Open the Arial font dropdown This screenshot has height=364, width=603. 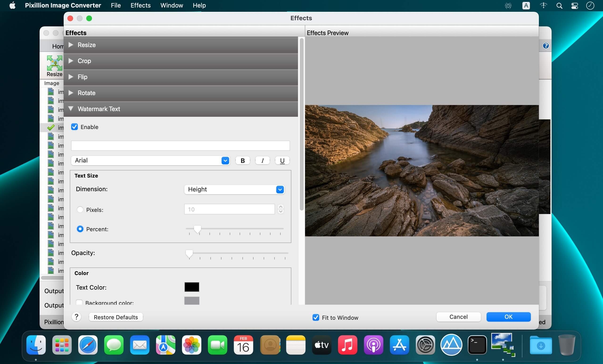pos(150,161)
